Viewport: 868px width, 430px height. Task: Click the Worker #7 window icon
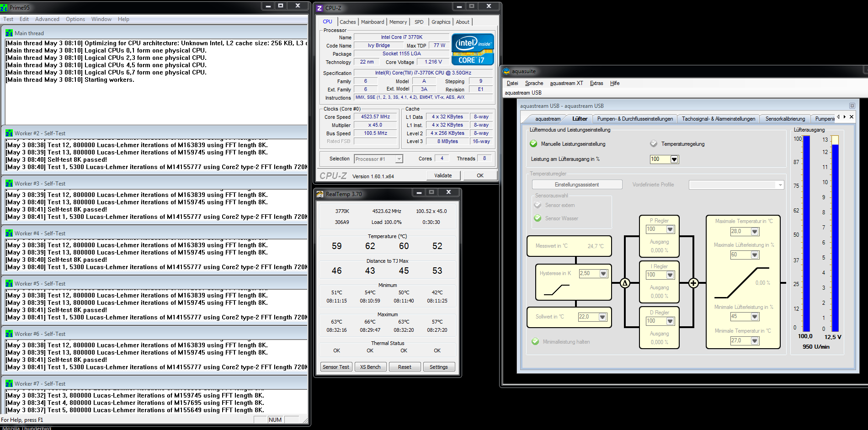click(9, 383)
